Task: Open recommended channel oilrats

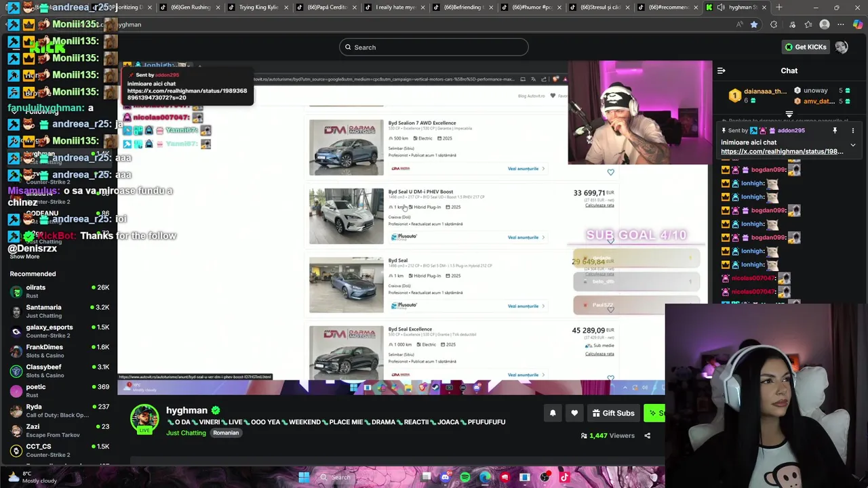Action: 60,291
